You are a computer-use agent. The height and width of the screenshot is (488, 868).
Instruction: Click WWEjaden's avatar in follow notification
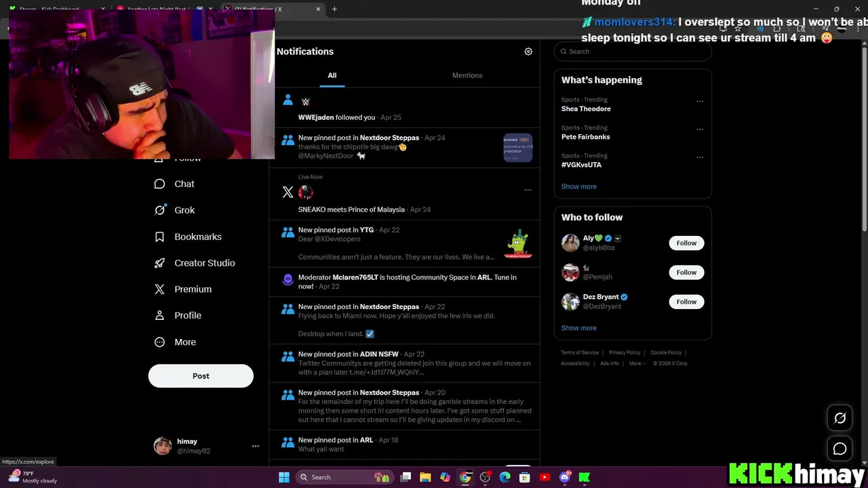pyautogui.click(x=305, y=102)
